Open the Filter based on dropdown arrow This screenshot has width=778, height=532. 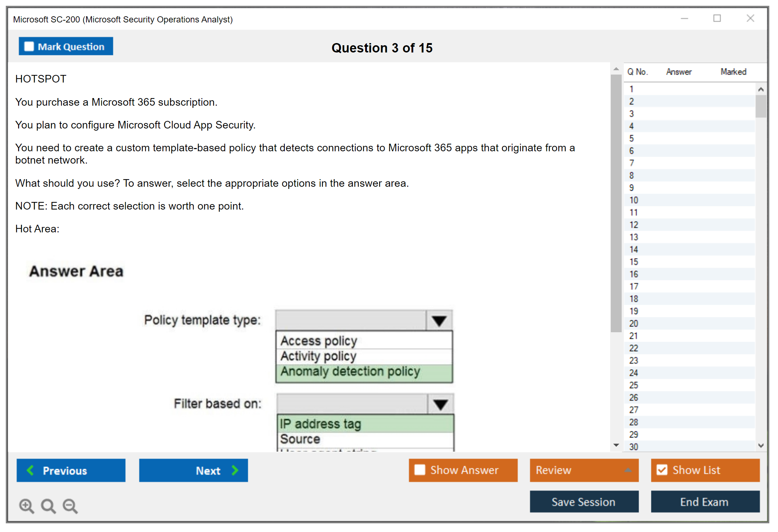(x=440, y=404)
